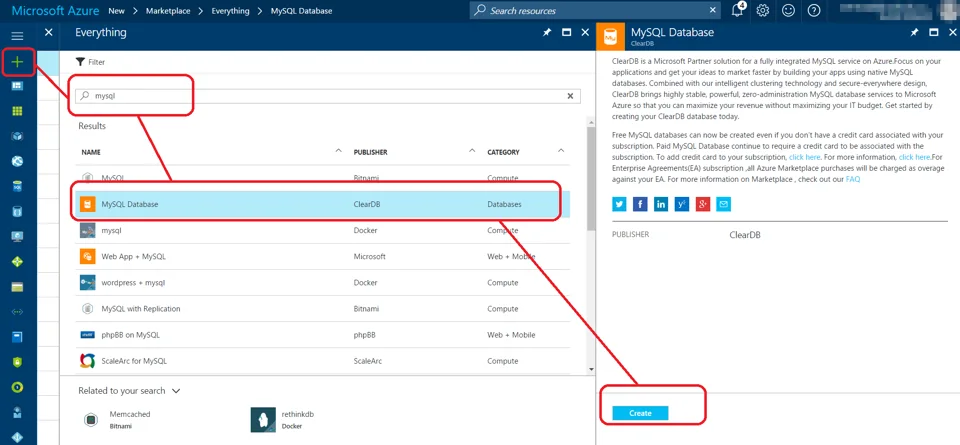Open the settings gear in top bar
This screenshot has width=960, height=445.
[x=762, y=10]
